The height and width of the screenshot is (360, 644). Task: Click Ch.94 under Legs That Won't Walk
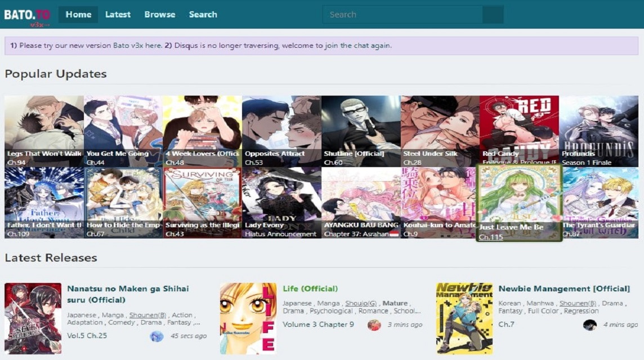coord(16,163)
